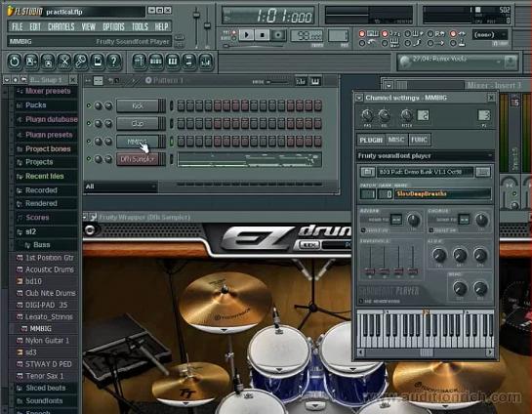532x414 pixels.
Task: Adjust the Reverb level knob
Action: pos(413,221)
